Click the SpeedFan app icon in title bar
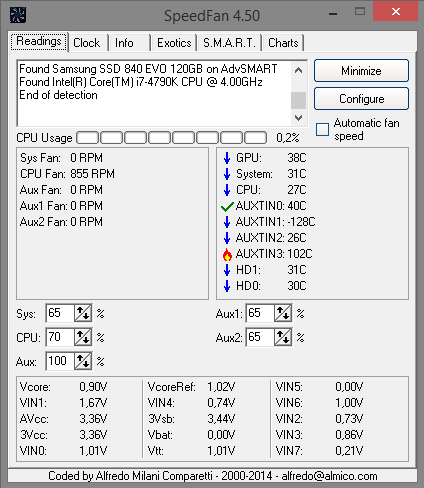424x488 pixels. pos(18,15)
